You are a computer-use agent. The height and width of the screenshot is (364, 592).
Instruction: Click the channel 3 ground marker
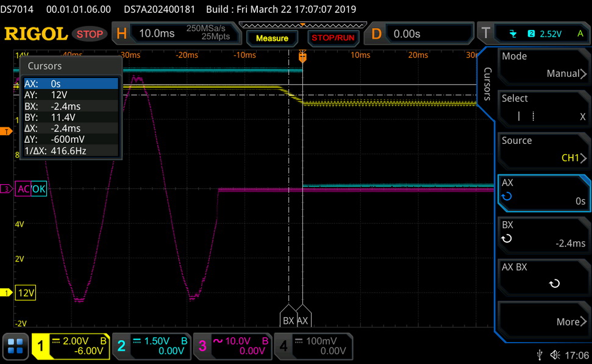6,189
